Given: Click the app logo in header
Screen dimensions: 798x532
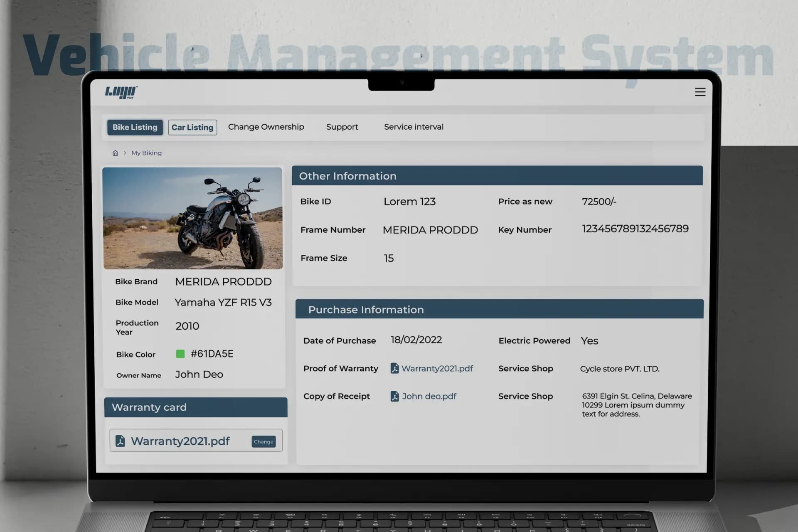Looking at the screenshot, I should coord(121,92).
